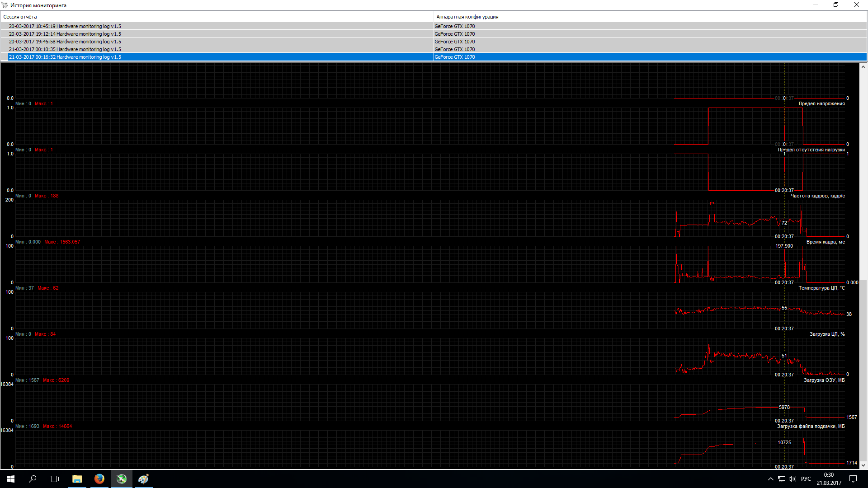Image resolution: width=868 pixels, height=488 pixels.
Task: Click the MSI Afterburner taskbar icon
Action: (x=121, y=479)
